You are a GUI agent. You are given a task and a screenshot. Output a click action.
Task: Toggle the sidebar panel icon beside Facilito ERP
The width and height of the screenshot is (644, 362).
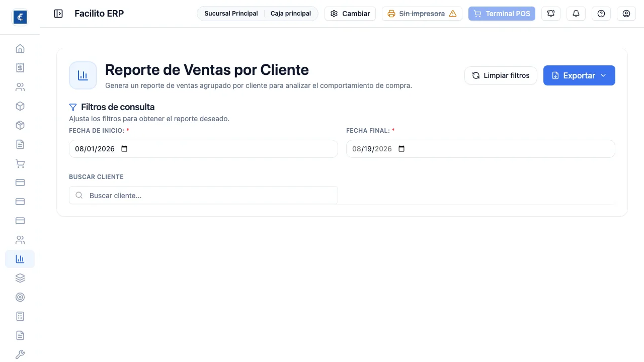pos(58,14)
